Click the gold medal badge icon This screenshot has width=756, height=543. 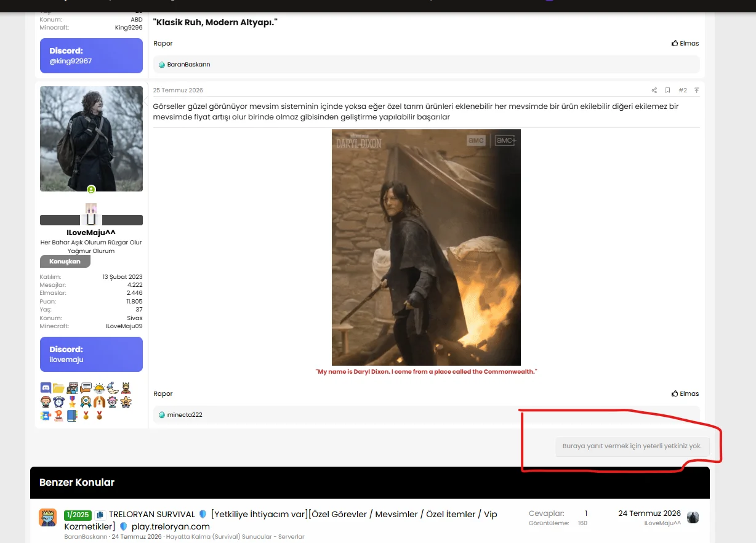(x=86, y=416)
